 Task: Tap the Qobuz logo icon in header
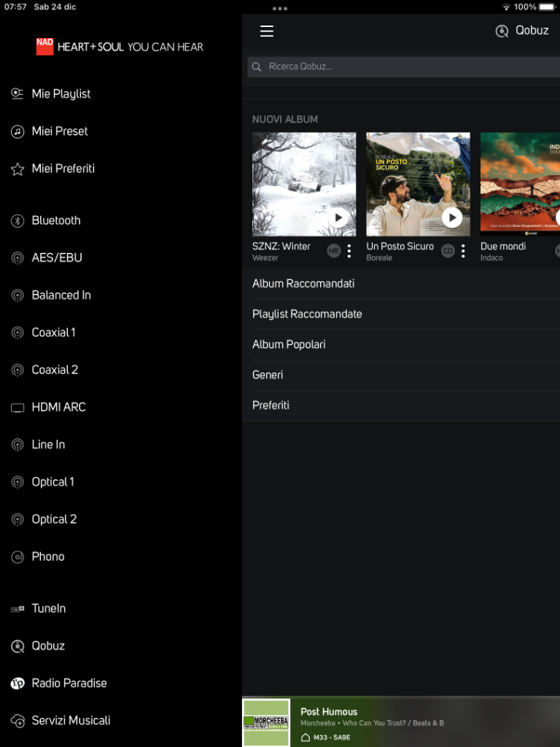click(x=502, y=31)
